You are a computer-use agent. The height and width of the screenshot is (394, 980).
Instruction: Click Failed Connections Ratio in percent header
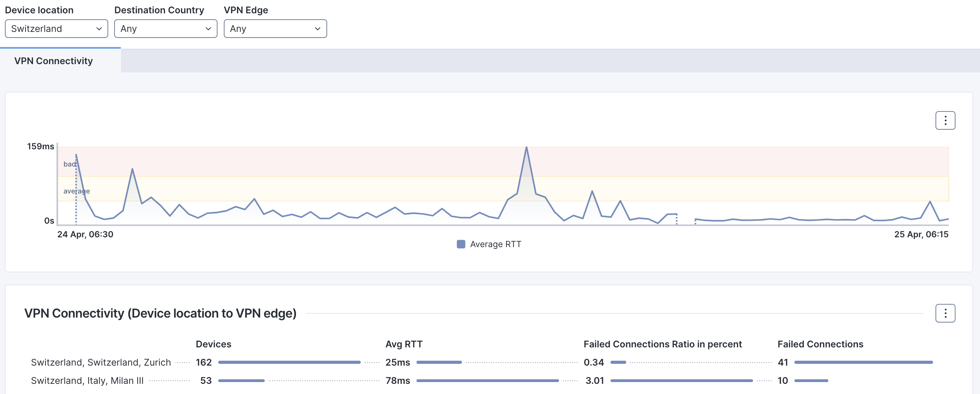(662, 344)
